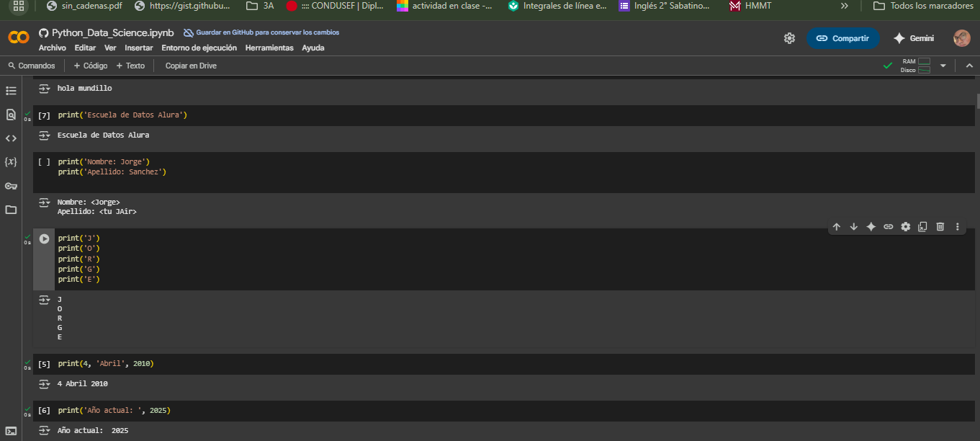
Task: Expand connection options dropdown arrow
Action: pos(943,66)
